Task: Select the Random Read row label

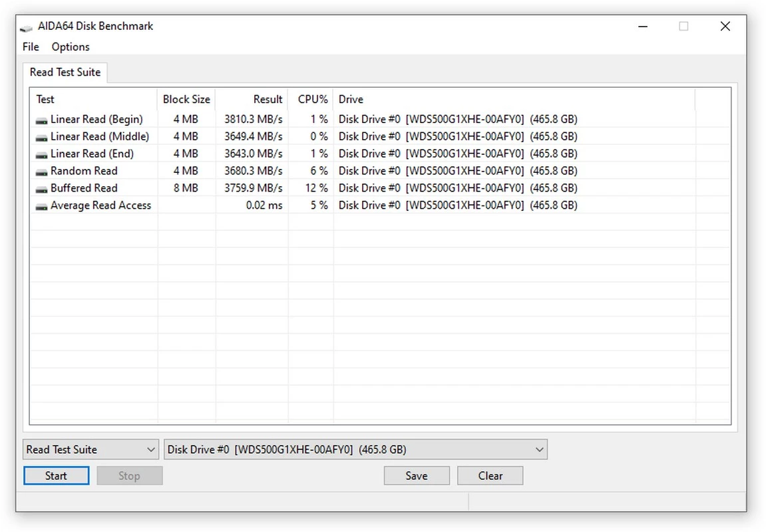Action: tap(84, 171)
